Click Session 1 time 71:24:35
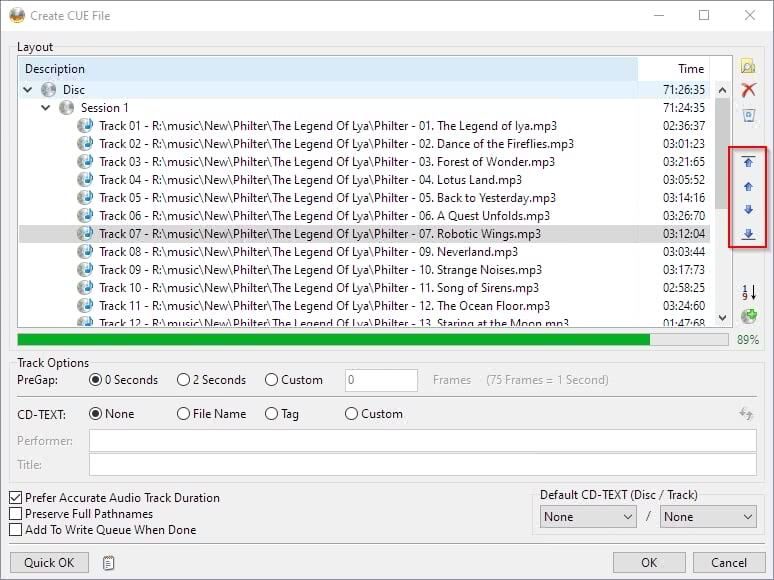Image resolution: width=774 pixels, height=580 pixels. 684,108
